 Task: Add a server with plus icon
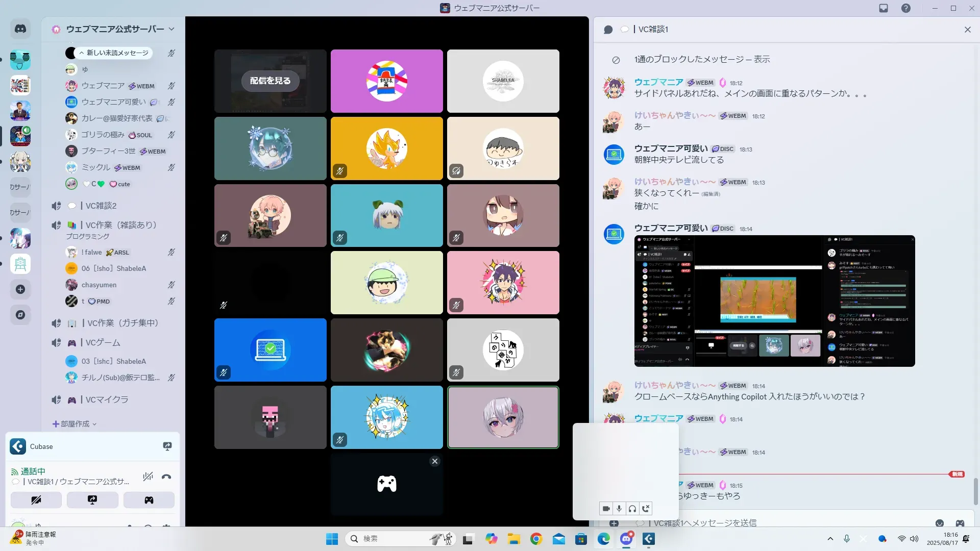pyautogui.click(x=20, y=289)
